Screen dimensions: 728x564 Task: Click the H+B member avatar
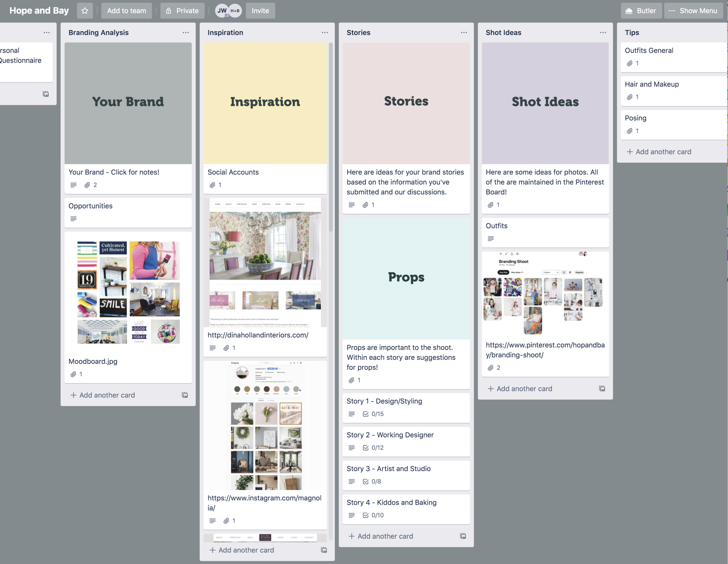pos(235,11)
